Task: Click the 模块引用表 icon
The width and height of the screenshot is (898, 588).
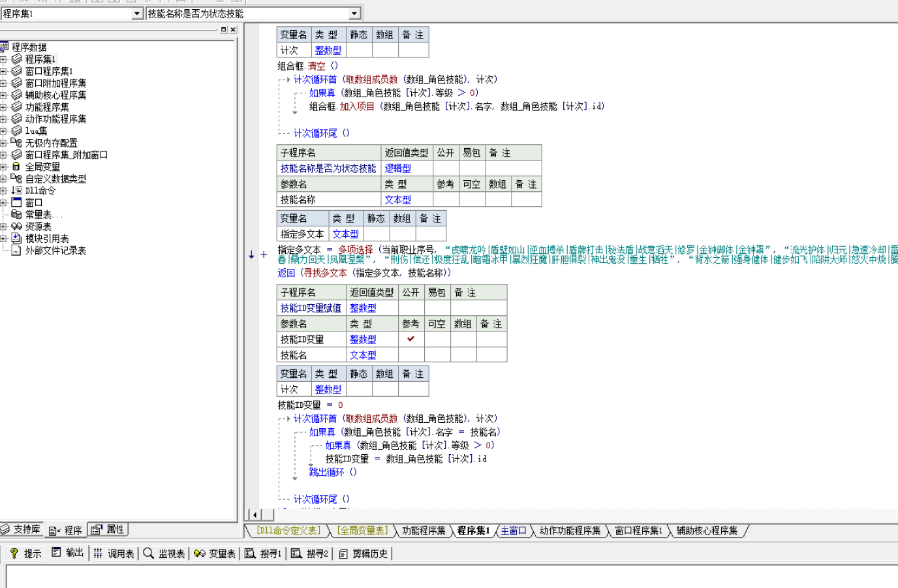Action: coord(17,239)
